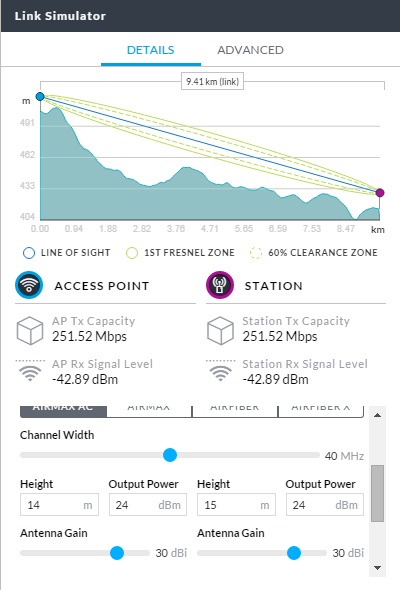Click the purple station chart marker
The image size is (400, 590).
tap(380, 193)
